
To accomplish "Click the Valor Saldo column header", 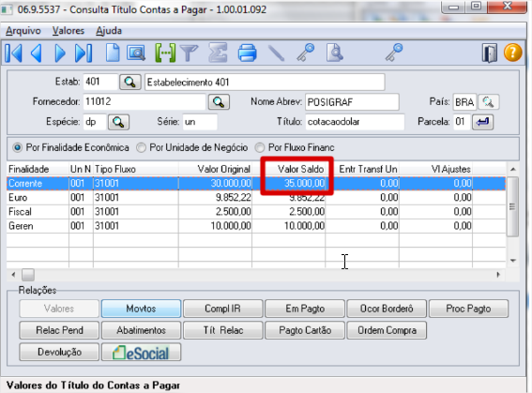I will 289,169.
